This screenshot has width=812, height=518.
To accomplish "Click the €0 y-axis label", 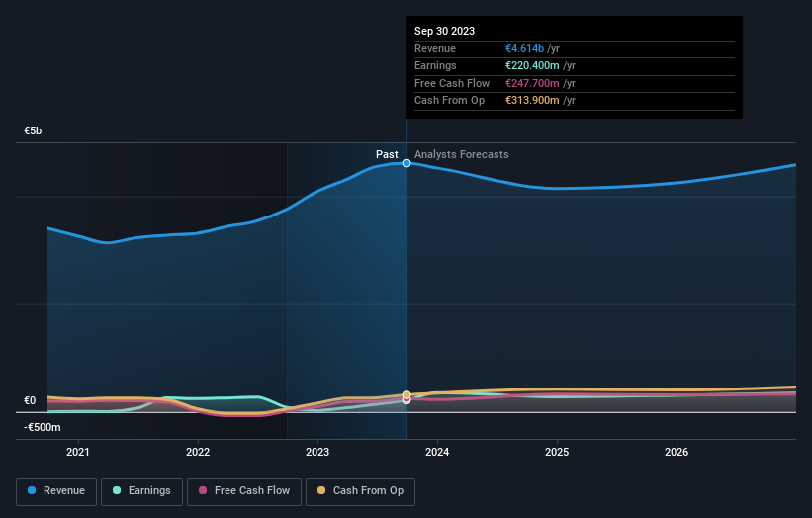I will coord(30,401).
